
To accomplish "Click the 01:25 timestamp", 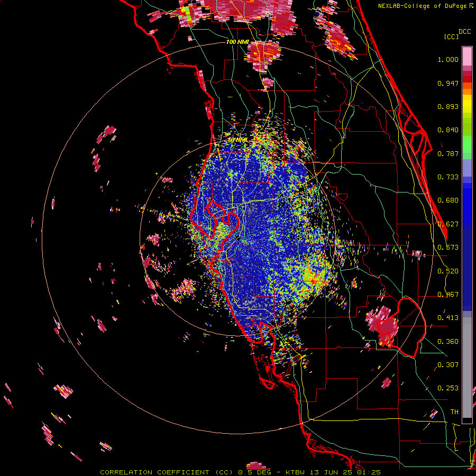I will click(368, 472).
